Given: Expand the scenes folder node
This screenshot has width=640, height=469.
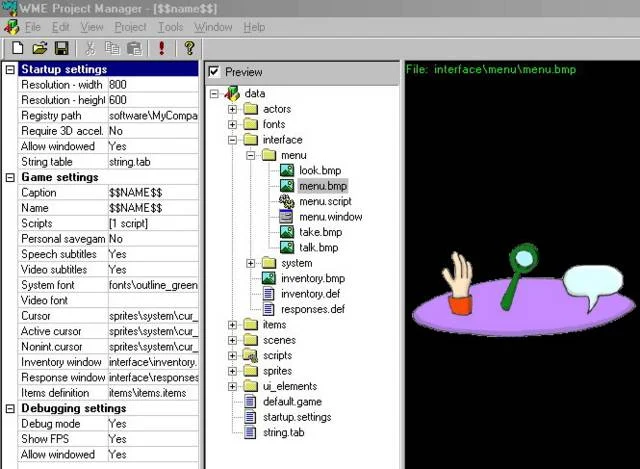Looking at the screenshot, I should pos(232,340).
